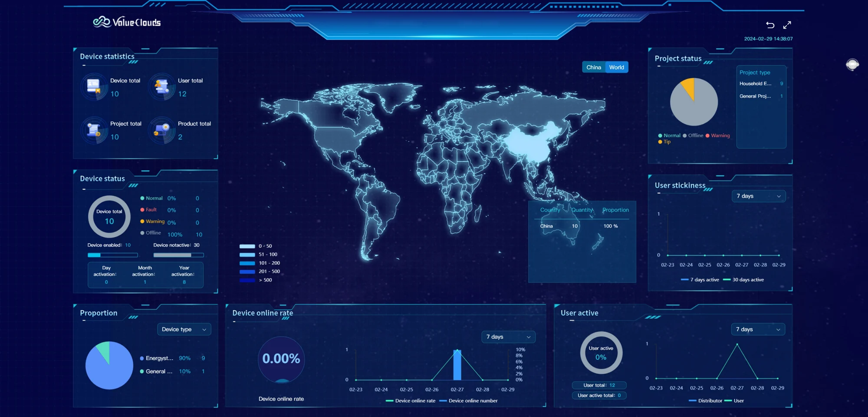
Task: Switch map to China tab
Action: tap(594, 67)
